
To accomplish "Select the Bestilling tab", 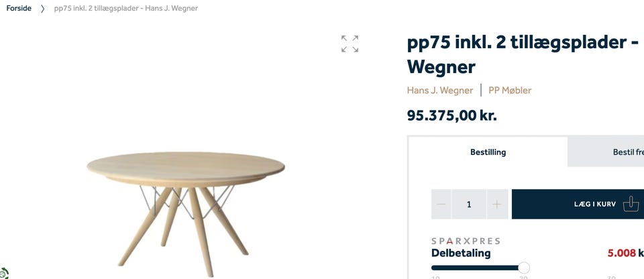I will click(488, 152).
